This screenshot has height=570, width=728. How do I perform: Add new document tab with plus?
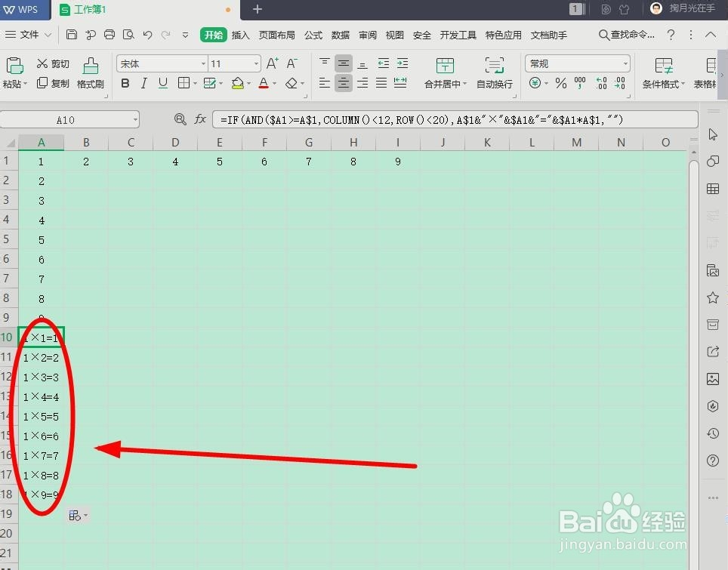point(258,9)
